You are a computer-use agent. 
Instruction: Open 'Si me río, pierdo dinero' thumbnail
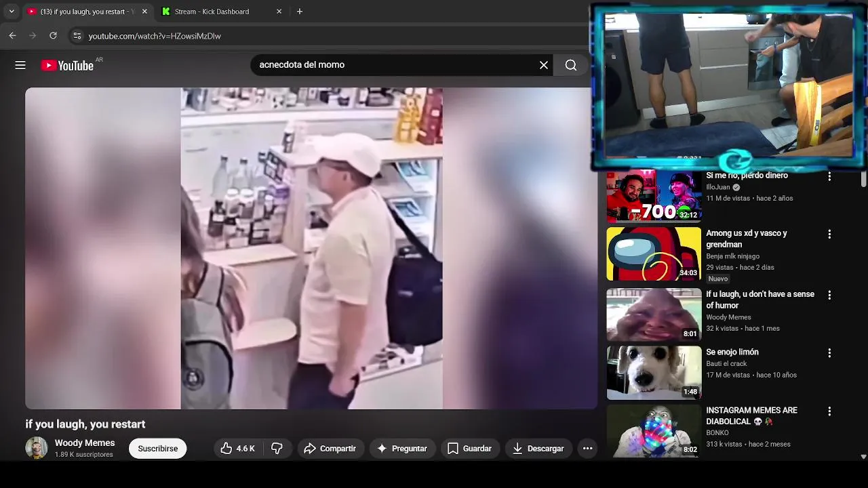(654, 196)
